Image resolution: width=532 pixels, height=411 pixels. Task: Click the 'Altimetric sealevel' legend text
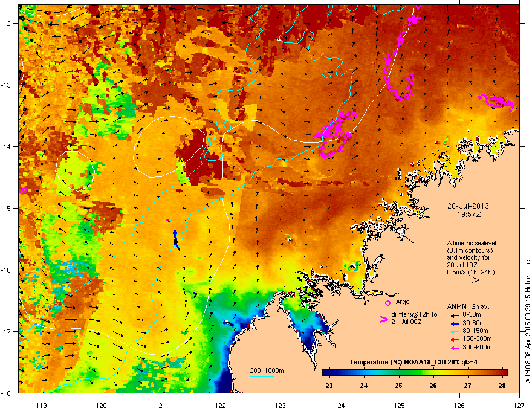point(472,243)
